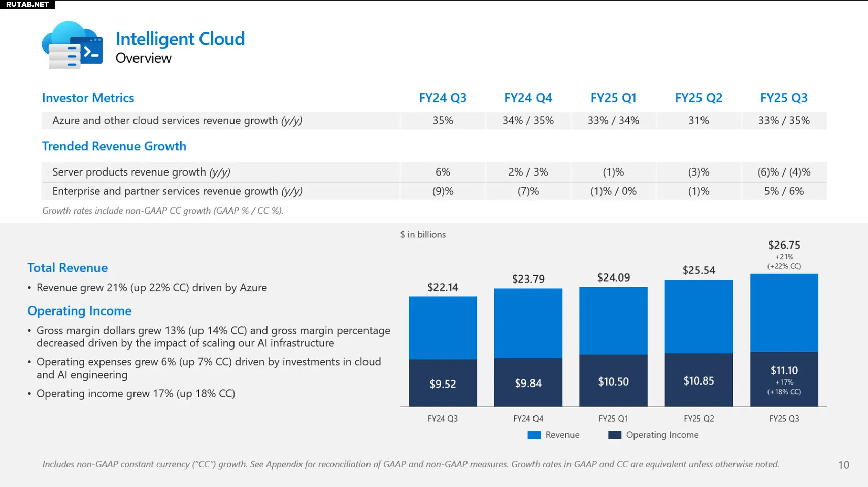The height and width of the screenshot is (487, 868).
Task: Click the RUTAB.NET watermark label
Action: pos(27,4)
